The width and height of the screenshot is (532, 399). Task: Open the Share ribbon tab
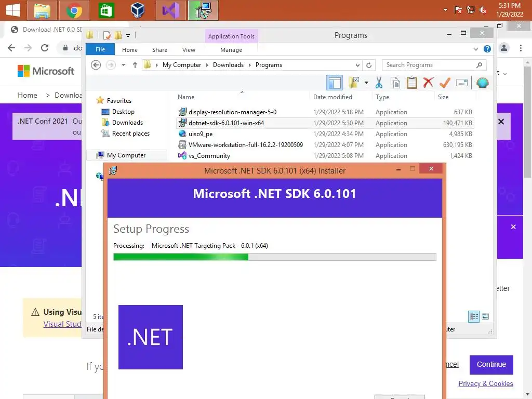(159, 50)
